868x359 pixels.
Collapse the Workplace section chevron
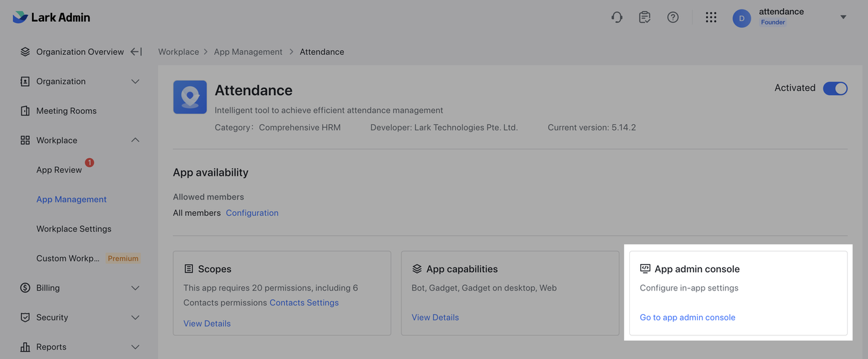(135, 140)
